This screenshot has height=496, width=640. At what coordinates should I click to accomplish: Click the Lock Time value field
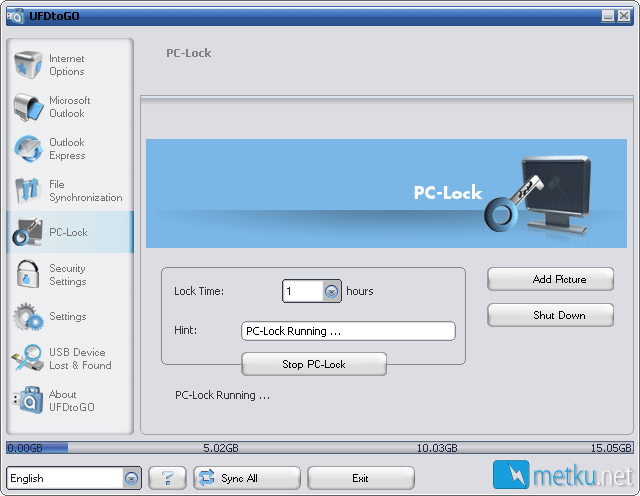coord(303,291)
